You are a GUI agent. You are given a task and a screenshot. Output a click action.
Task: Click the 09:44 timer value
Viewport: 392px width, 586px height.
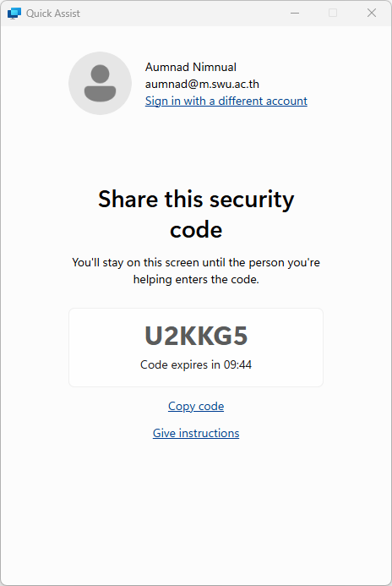pyautogui.click(x=237, y=364)
